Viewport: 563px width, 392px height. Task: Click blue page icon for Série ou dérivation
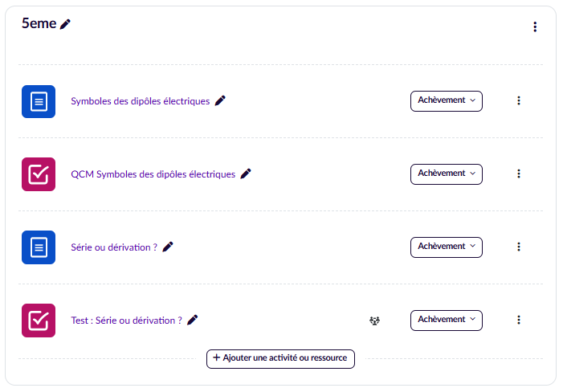coord(39,247)
